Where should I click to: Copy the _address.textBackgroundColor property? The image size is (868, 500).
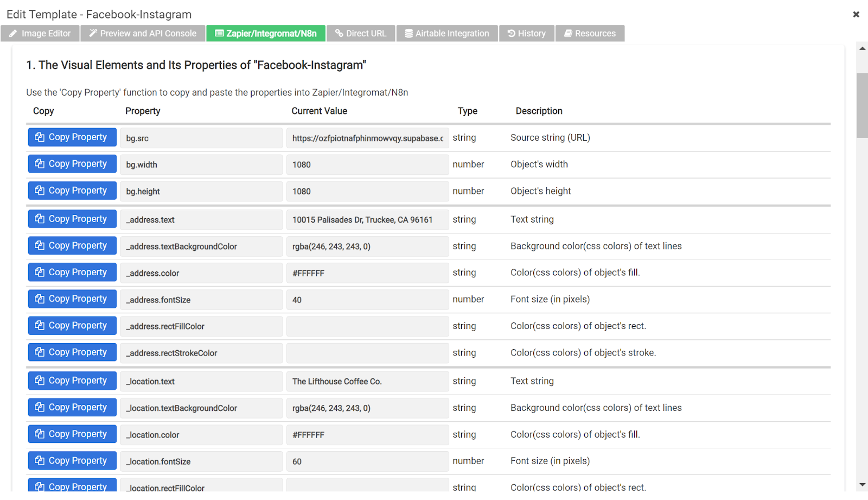[x=72, y=246]
